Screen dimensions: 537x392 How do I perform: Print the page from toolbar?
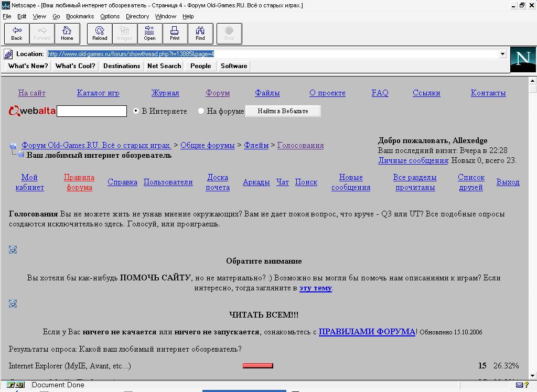click(x=175, y=34)
